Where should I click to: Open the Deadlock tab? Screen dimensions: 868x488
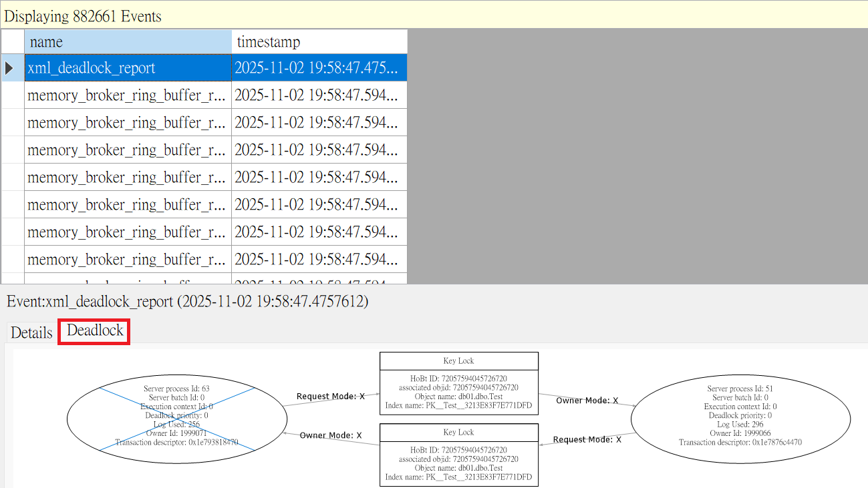95,330
